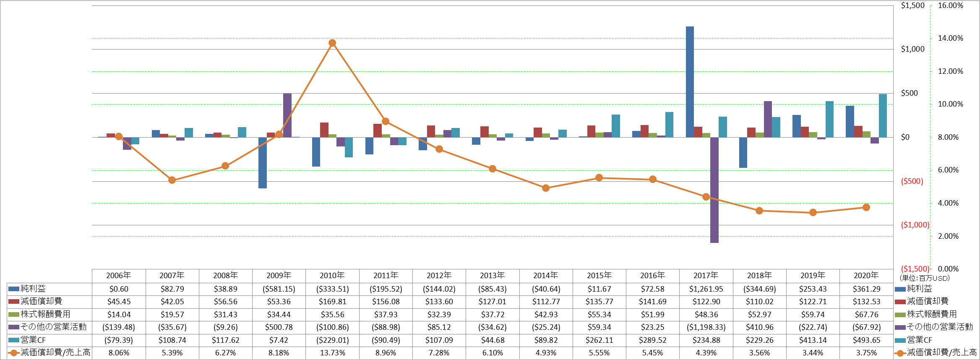Click the teal 2020年 営業CF bar
Screen dimensions: 980x360
point(883,115)
